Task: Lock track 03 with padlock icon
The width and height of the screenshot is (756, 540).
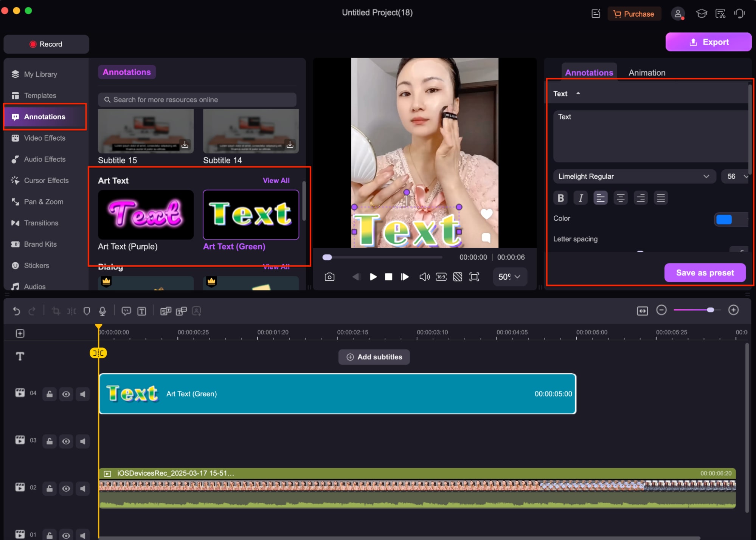Action: (x=50, y=441)
